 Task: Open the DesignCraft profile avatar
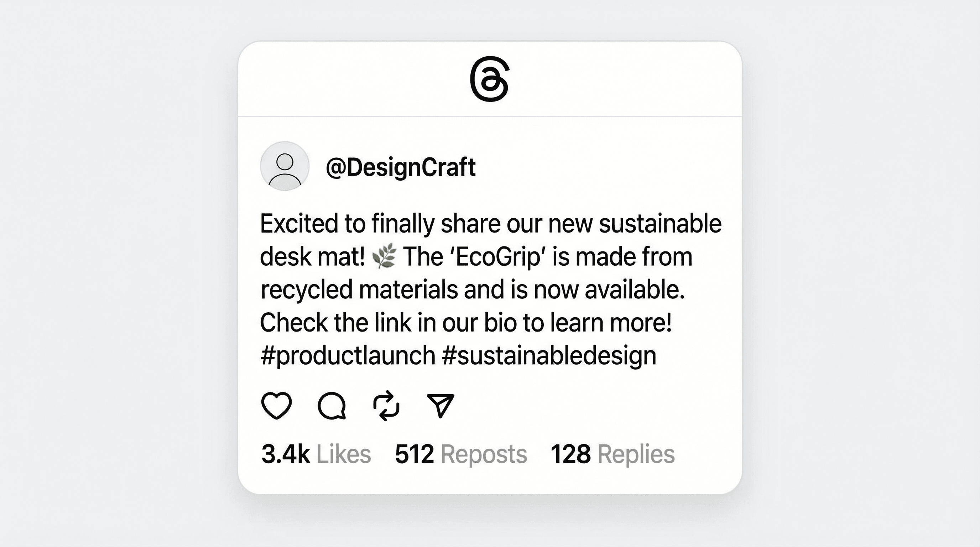point(285,166)
